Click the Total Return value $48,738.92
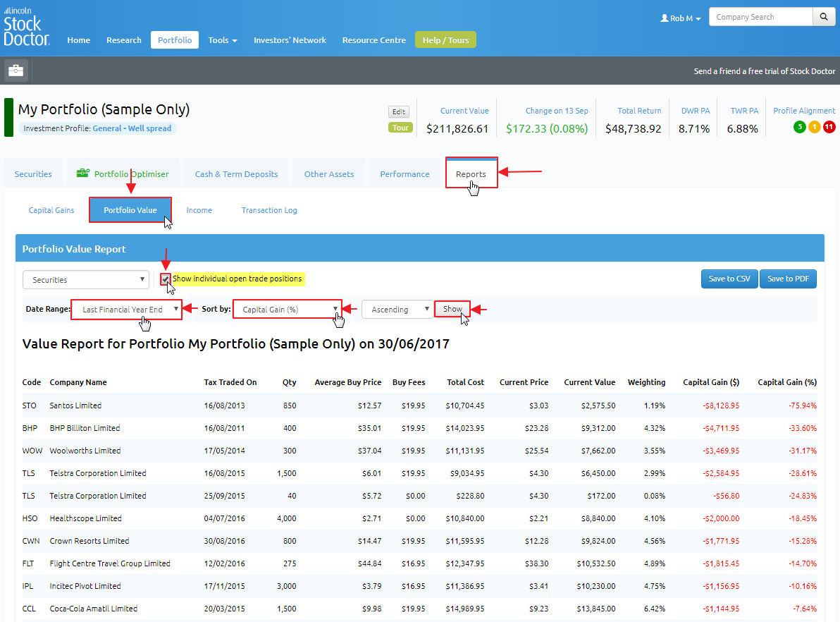Image resolution: width=840 pixels, height=622 pixels. 634,128
